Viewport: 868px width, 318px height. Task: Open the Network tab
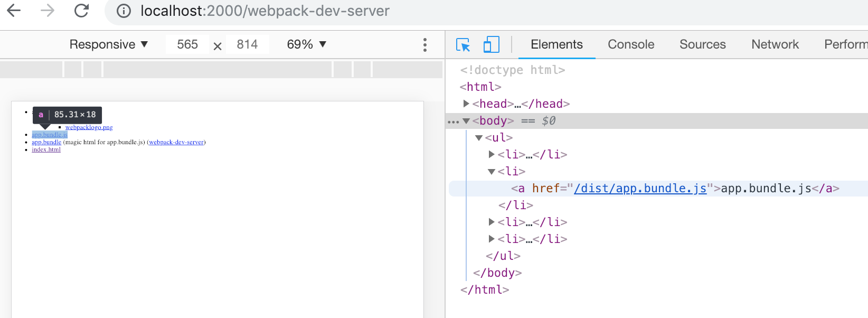(775, 44)
